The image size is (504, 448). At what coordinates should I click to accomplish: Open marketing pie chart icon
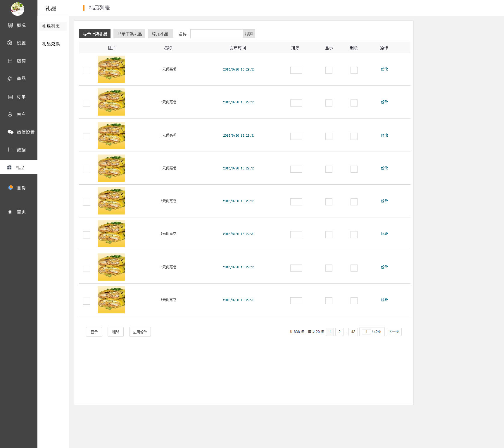(x=11, y=188)
